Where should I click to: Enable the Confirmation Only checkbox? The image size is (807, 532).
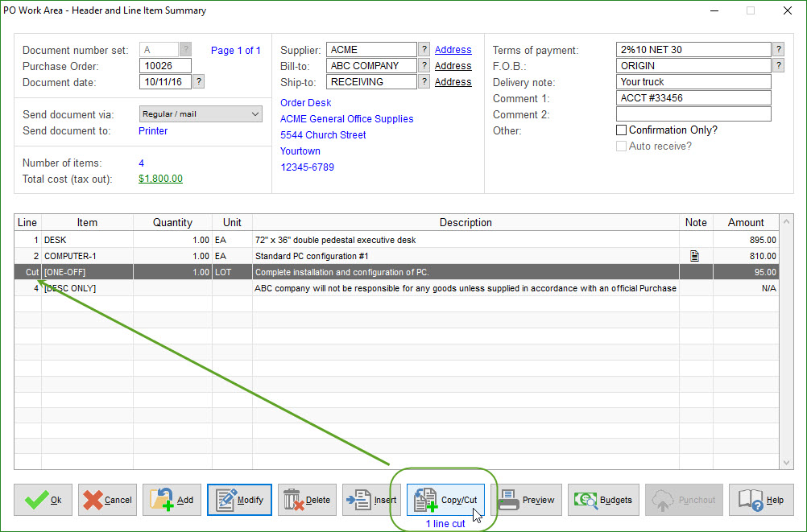pos(621,130)
